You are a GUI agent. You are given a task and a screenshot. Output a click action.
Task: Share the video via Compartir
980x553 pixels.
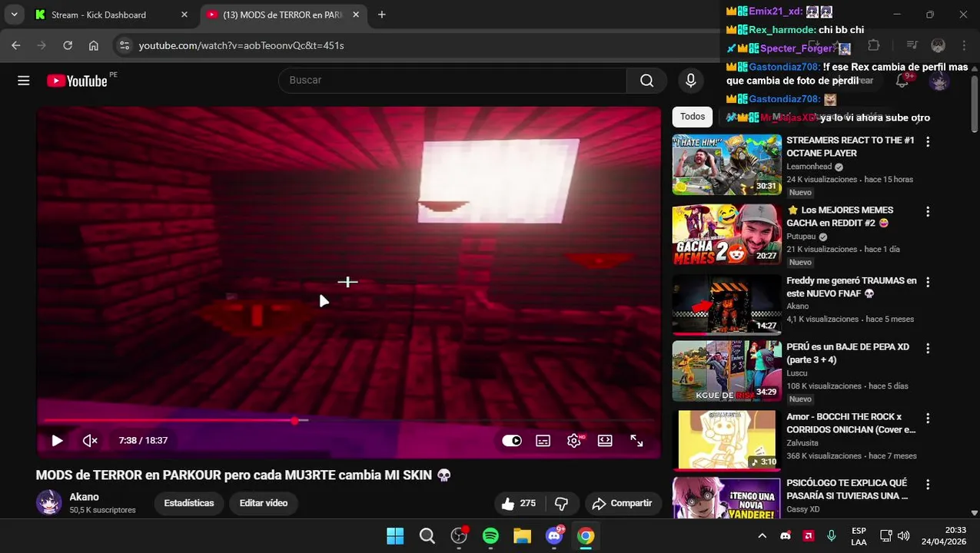(623, 503)
